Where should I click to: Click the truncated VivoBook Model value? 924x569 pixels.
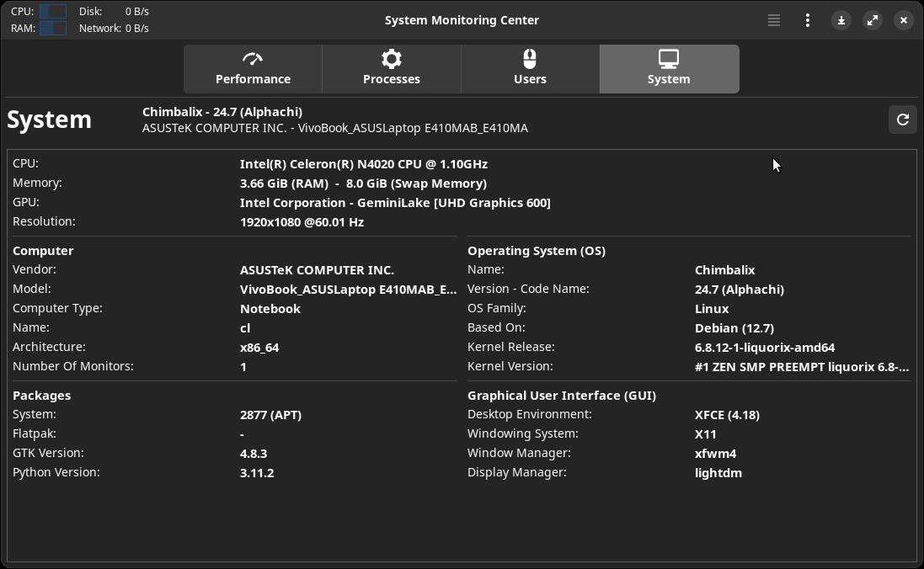(348, 290)
